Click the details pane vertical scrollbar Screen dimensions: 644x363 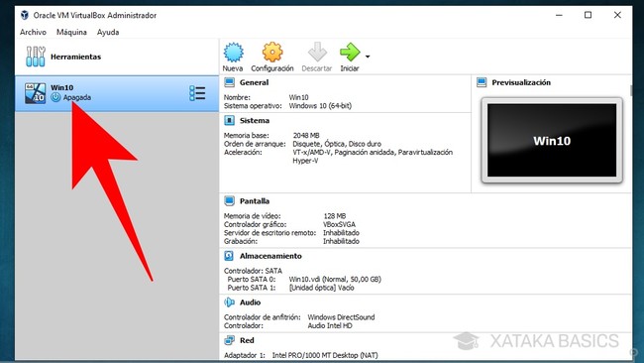(631, 89)
